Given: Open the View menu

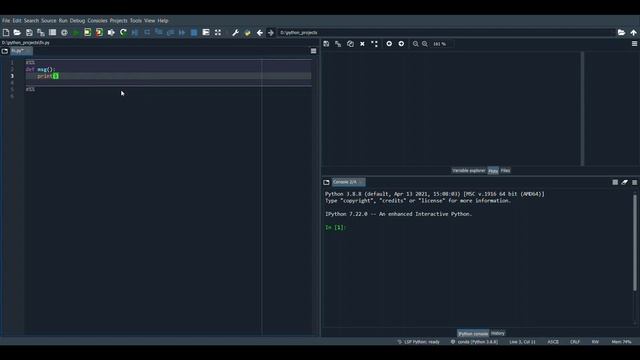Looking at the screenshot, I should coord(149,20).
